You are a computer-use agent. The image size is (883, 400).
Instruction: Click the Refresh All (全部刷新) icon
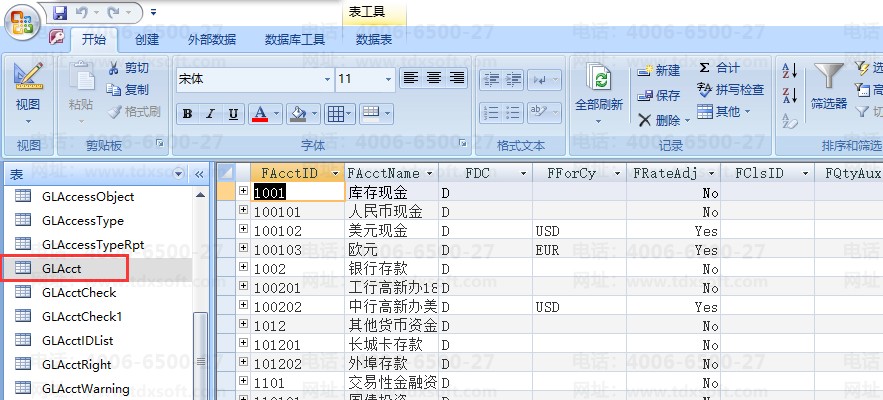pos(599,80)
